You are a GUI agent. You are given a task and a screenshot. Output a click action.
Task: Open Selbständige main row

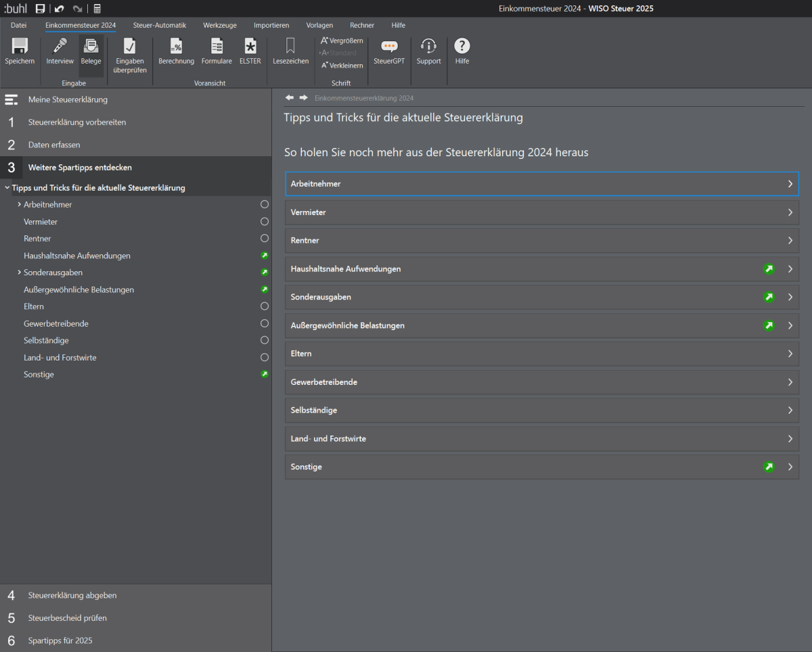click(x=542, y=411)
